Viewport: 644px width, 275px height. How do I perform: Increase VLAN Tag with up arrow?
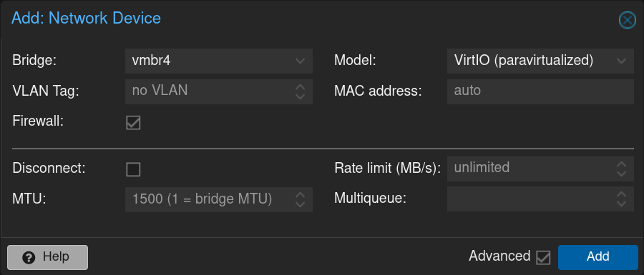(301, 87)
